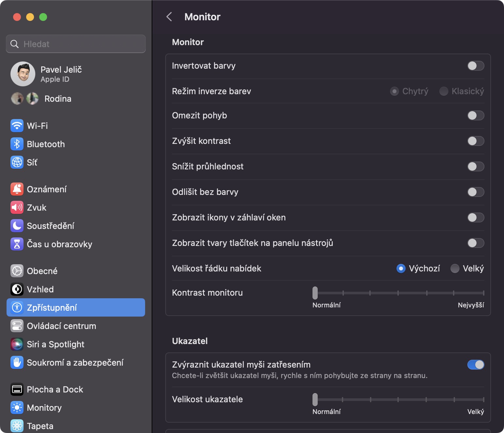Image resolution: width=504 pixels, height=433 pixels.
Task: Select the Velký menu bar size option
Action: 455,268
